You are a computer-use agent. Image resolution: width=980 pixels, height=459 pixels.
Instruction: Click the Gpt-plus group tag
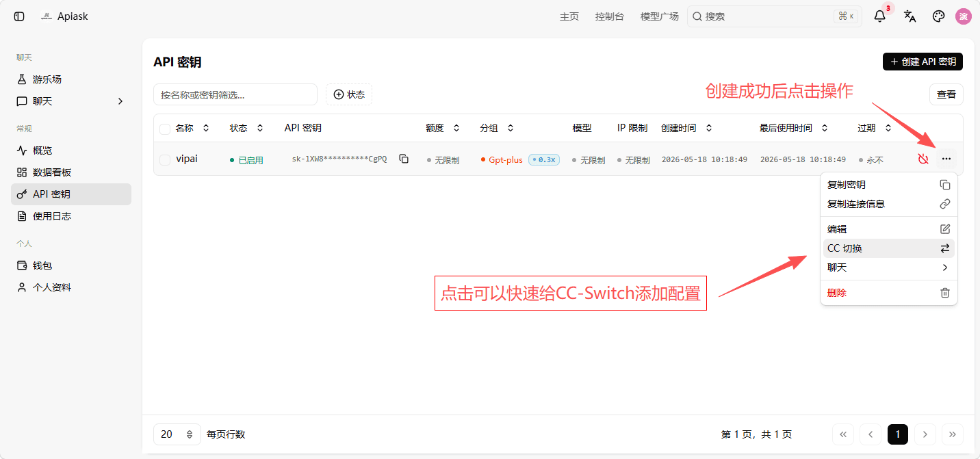tap(502, 159)
